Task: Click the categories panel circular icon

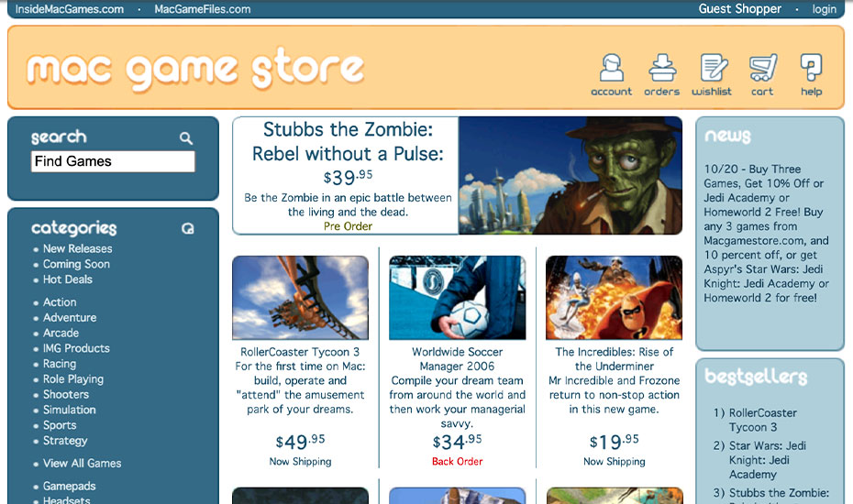Action: (188, 228)
